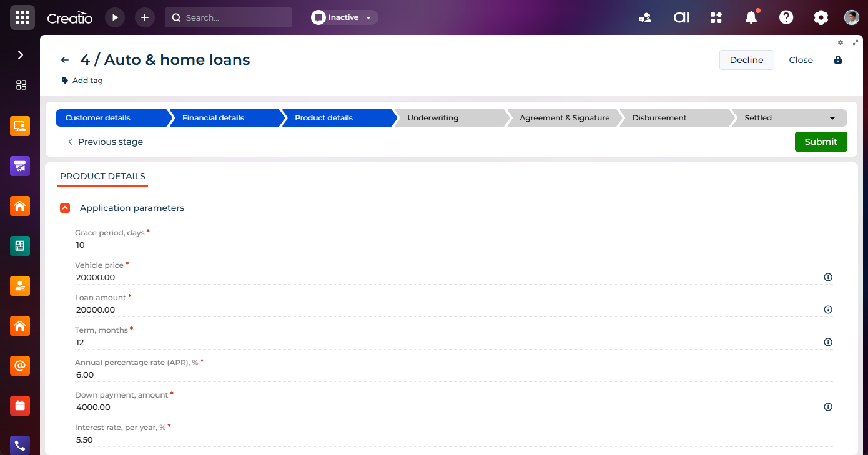Viewport: 868px width, 455px height.
Task: Open the phone calls sidebar icon
Action: (20, 445)
